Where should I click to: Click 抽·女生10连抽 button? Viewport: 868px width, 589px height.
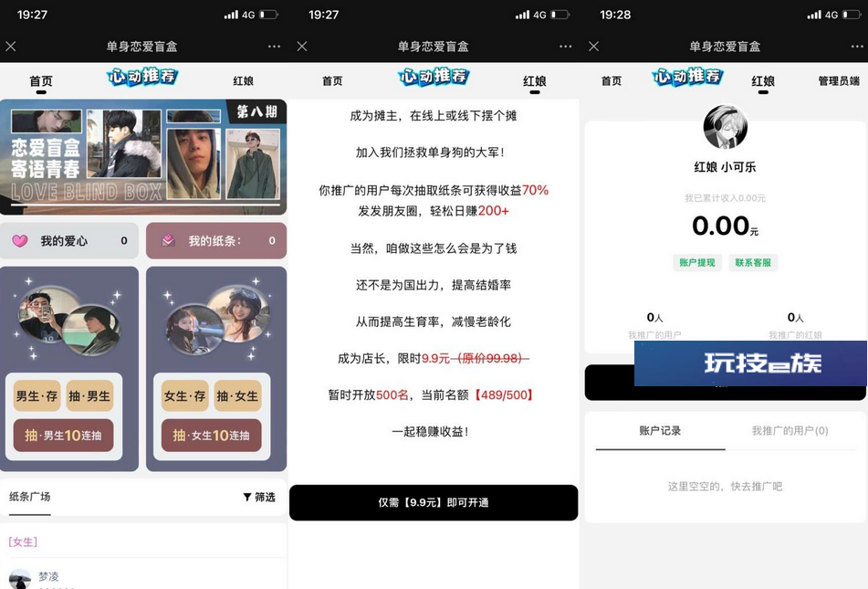pyautogui.click(x=212, y=436)
